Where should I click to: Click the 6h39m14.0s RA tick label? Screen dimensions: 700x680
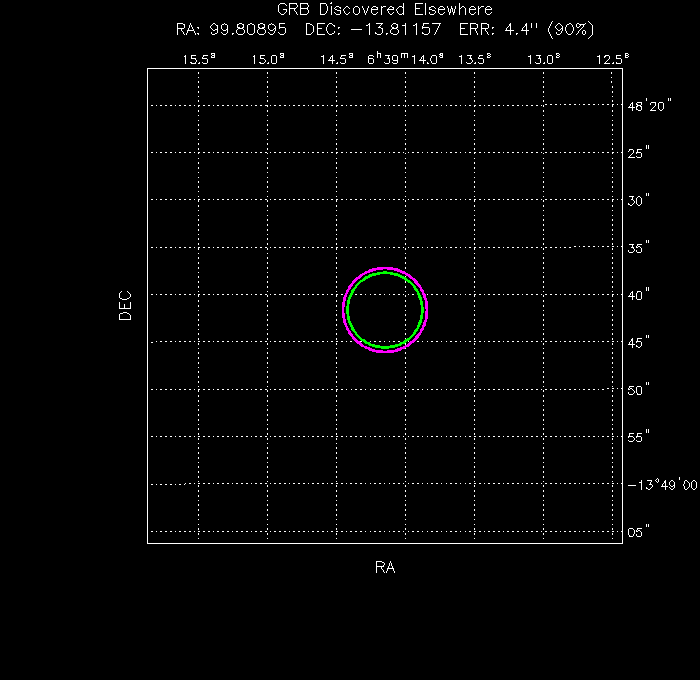tap(405, 59)
